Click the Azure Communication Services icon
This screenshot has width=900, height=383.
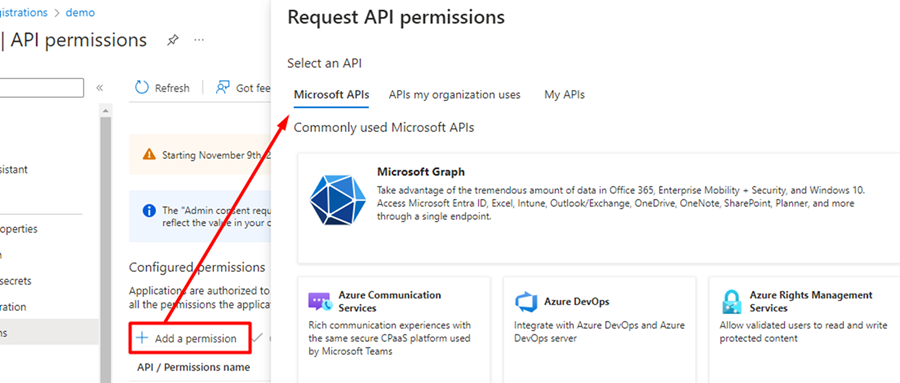[320, 302]
